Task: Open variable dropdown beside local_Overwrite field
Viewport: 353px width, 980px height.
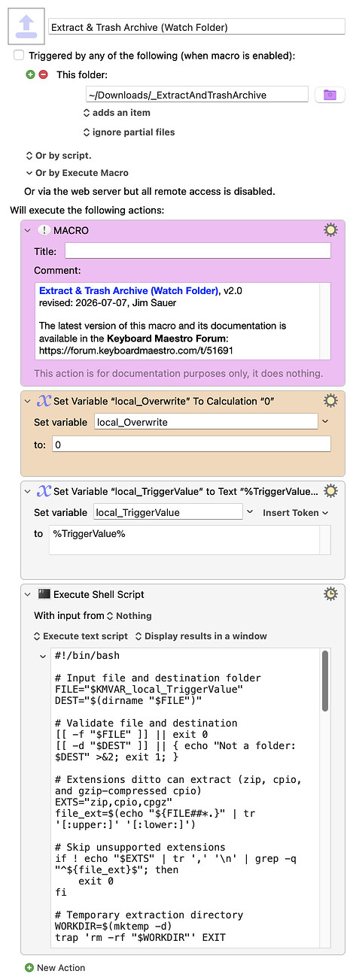Action: [325, 422]
